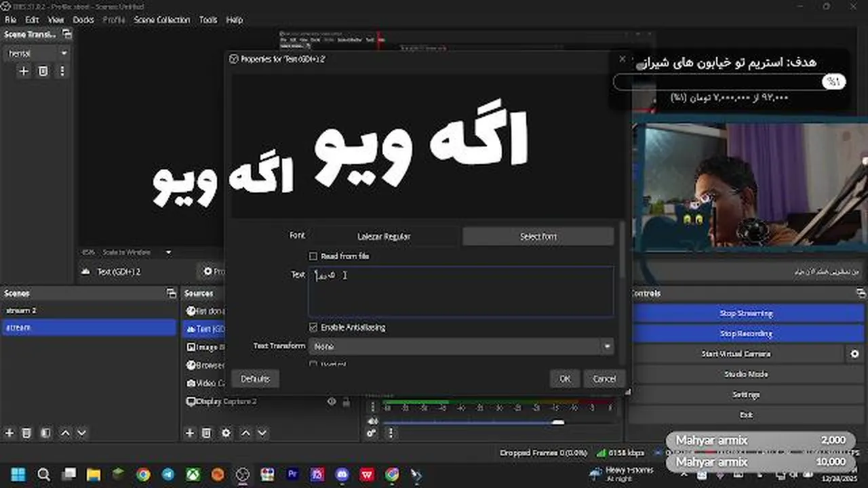Toggle Display Capture 2 visibility eye
The image size is (868, 488).
pos(332,401)
